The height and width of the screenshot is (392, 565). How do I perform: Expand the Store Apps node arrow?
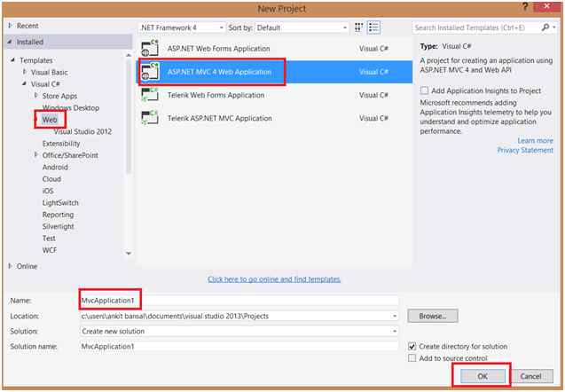click(36, 96)
